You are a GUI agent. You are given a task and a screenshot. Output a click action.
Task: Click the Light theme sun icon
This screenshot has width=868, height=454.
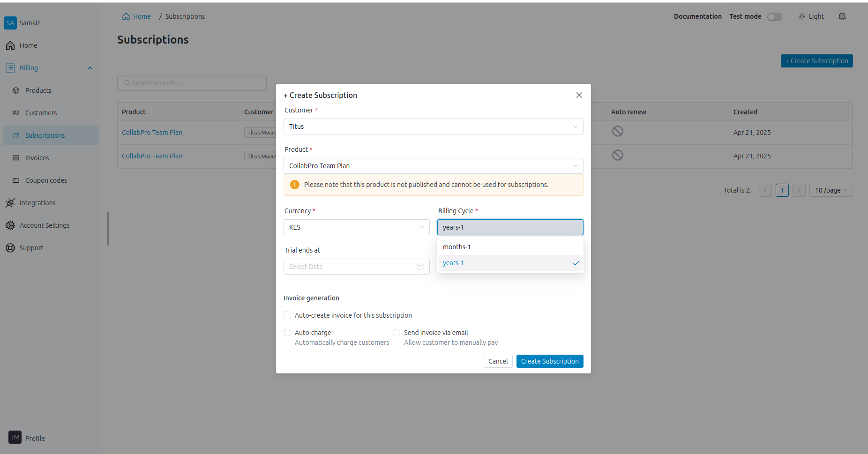[801, 16]
